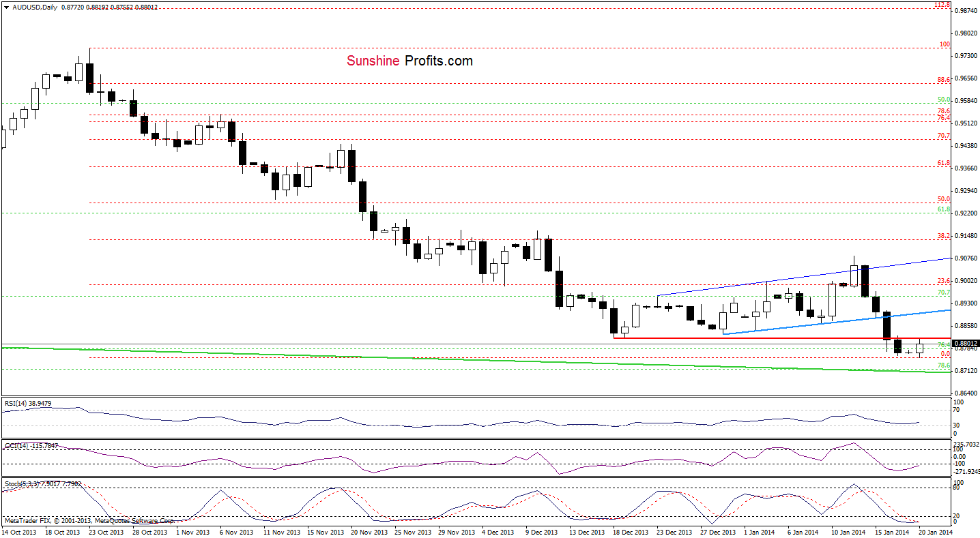Click the 0.0 Fibonacci level label

(945, 354)
